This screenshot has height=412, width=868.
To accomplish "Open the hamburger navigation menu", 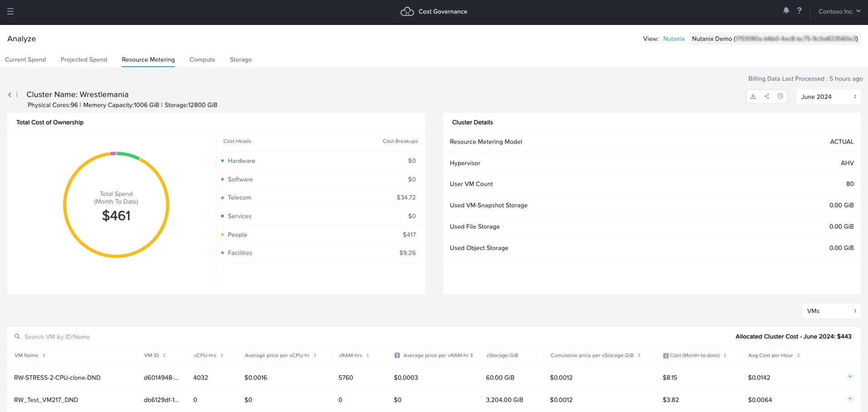I will pyautogui.click(x=10, y=11).
